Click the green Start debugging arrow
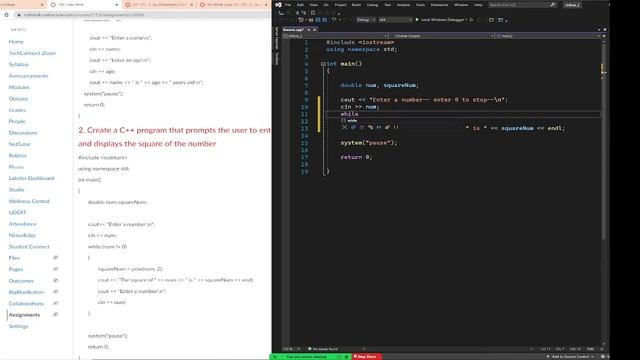 (x=417, y=20)
